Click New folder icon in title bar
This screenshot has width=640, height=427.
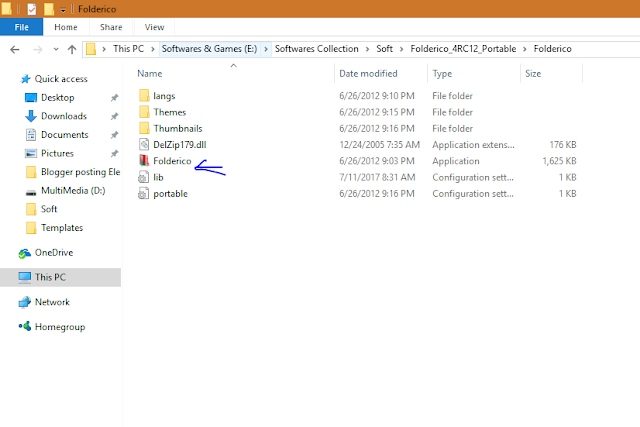click(x=49, y=9)
